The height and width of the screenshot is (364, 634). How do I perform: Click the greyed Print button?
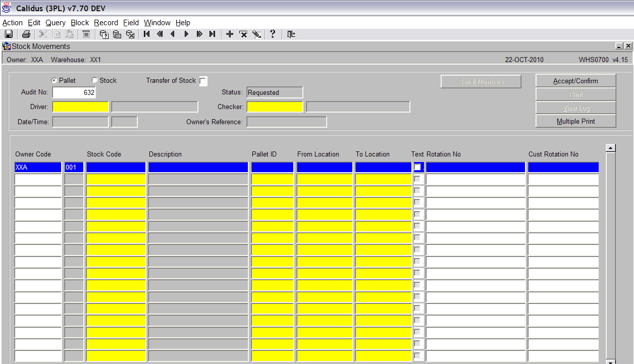click(575, 94)
